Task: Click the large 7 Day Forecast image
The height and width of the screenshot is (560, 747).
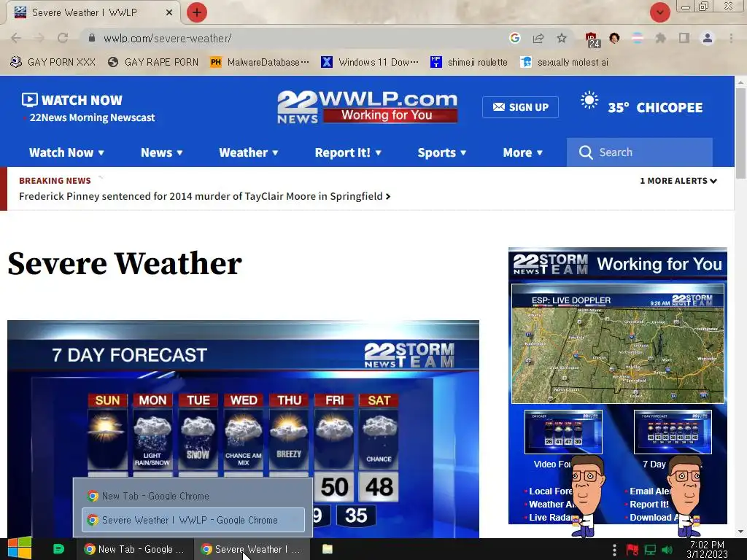Action: point(243,429)
